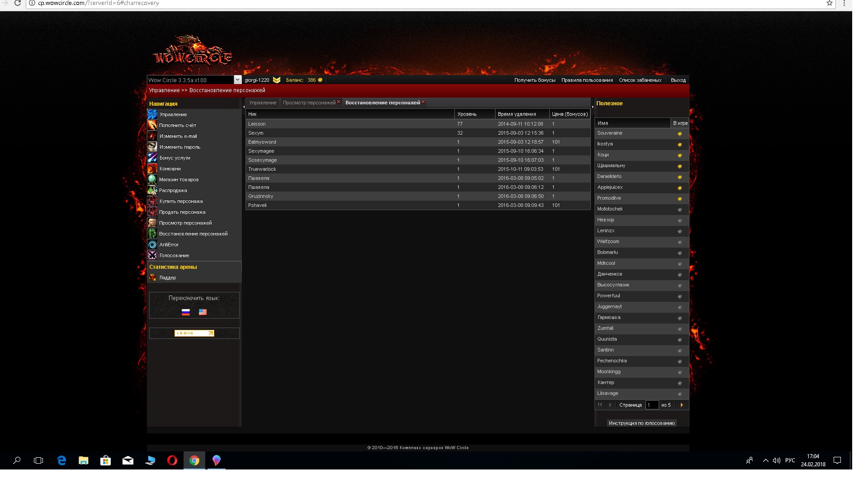Click the Konюшни (Конюшни) stable icon
Screen dimensions: 868x488
point(152,169)
